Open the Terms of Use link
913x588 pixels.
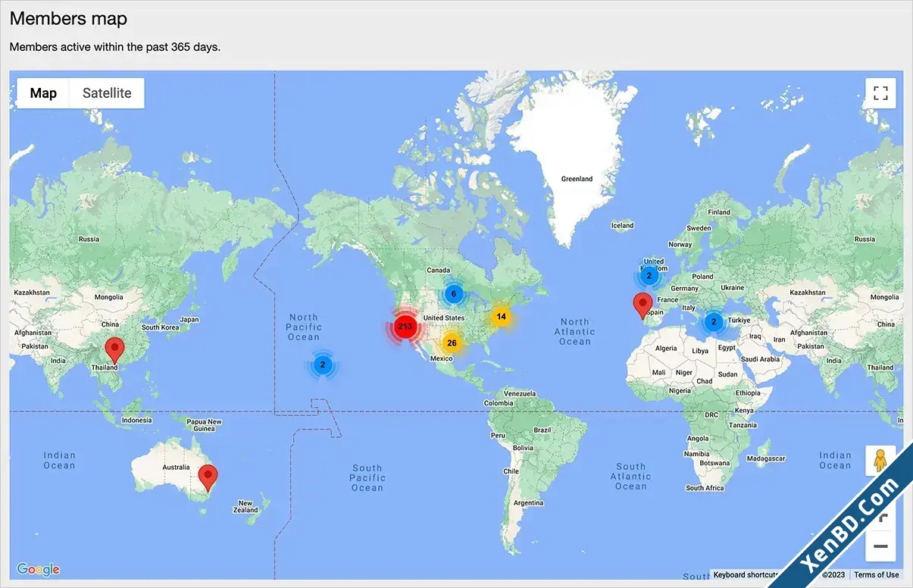[x=877, y=574]
